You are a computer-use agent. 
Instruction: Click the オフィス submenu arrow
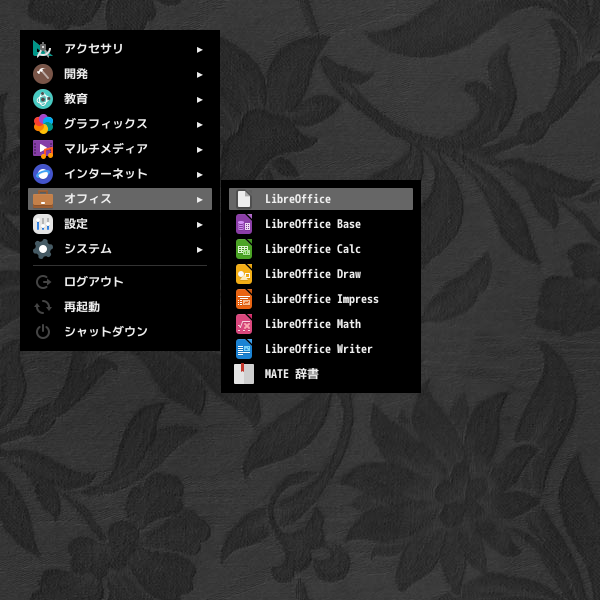(199, 199)
